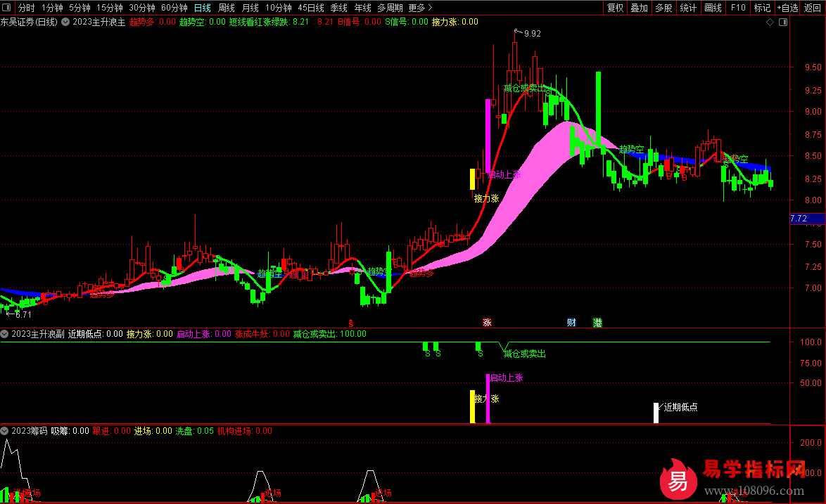Click the 财 financial event marker

tap(572, 323)
